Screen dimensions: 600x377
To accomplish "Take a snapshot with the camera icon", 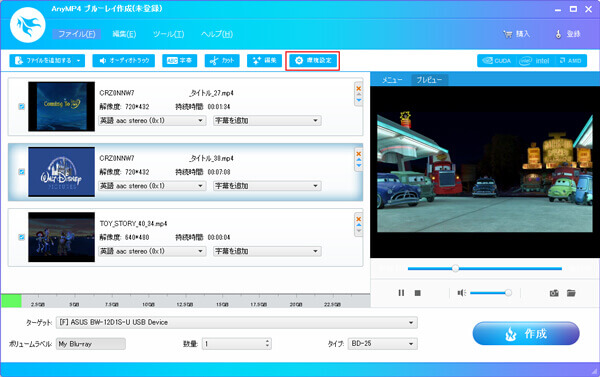I will point(554,293).
